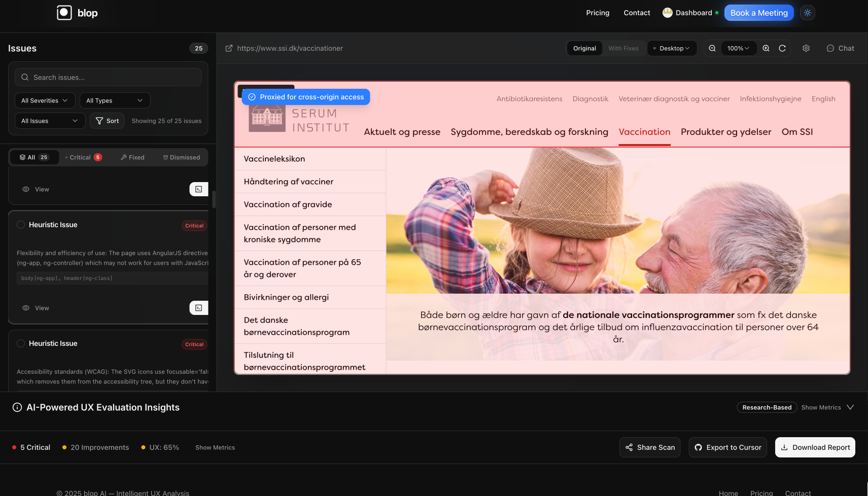868x496 pixels.
Task: Expand the Desktop device dropdown
Action: [672, 48]
